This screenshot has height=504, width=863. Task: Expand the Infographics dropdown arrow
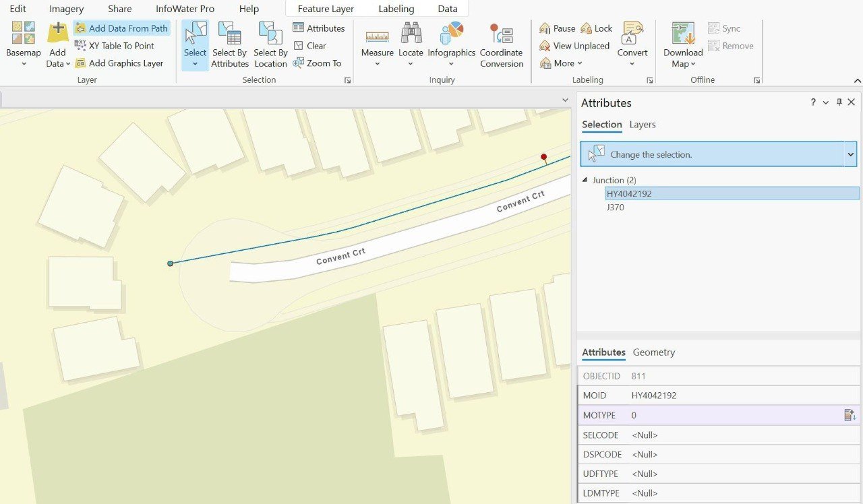click(451, 64)
